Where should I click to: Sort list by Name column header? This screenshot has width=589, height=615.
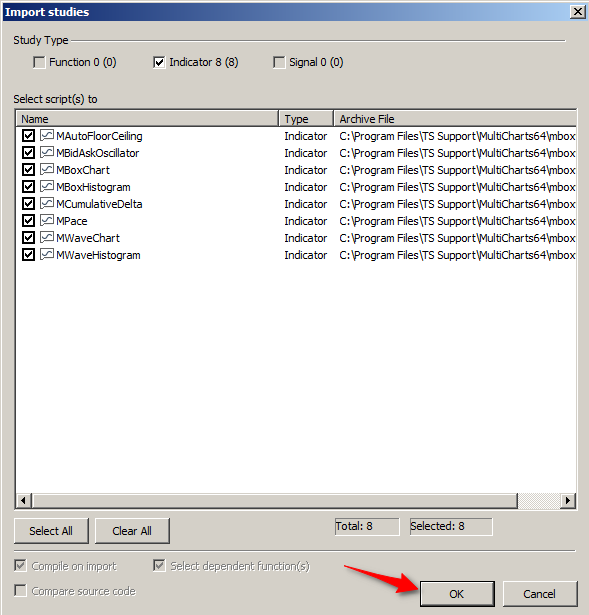click(147, 118)
